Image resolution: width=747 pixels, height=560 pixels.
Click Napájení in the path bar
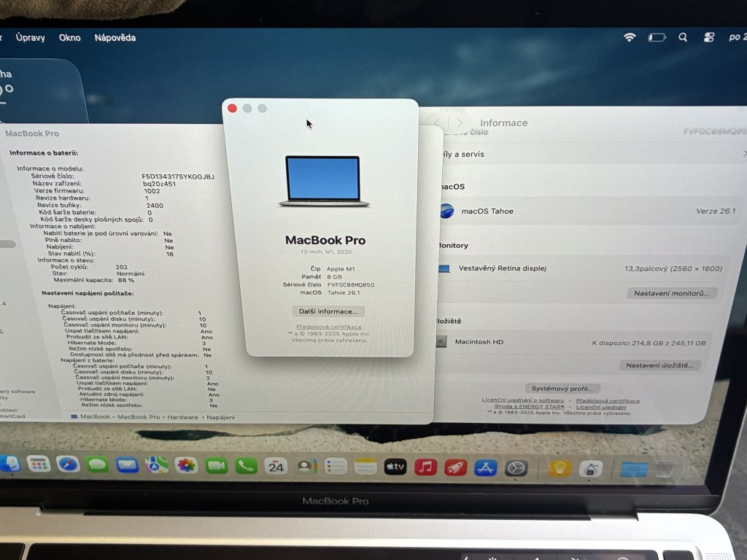pos(220,417)
